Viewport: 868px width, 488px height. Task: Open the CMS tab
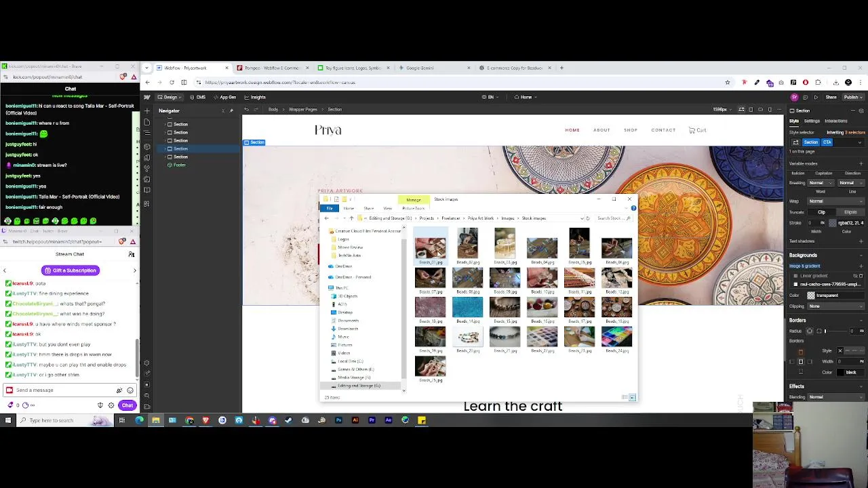pyautogui.click(x=197, y=97)
